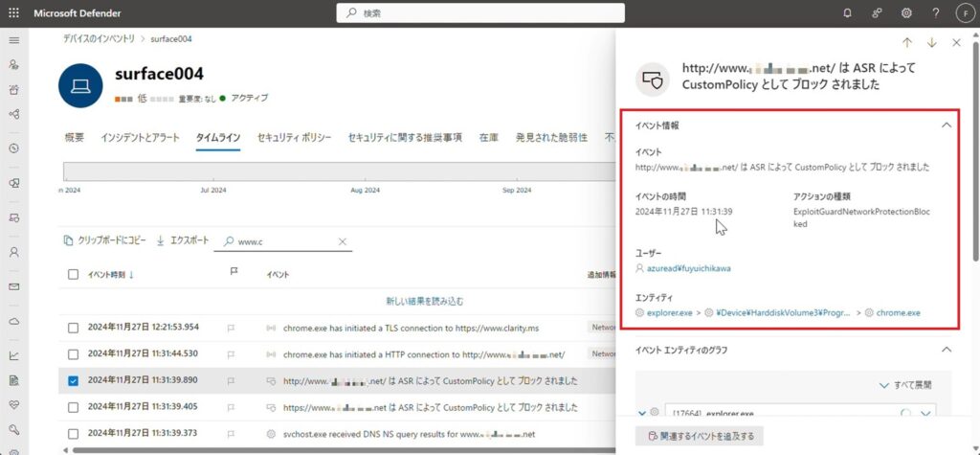Flag the 12:21:53.954 event row

point(231,328)
